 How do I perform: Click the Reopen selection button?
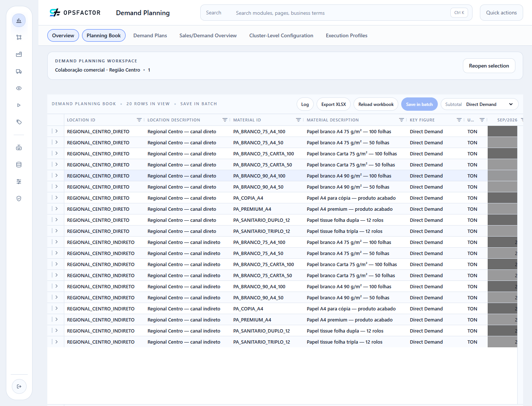[x=489, y=66]
